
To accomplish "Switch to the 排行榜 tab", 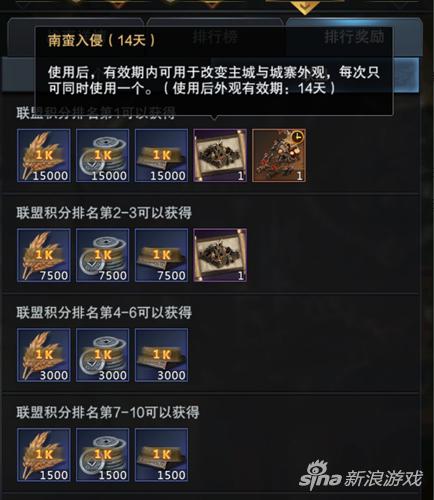I will point(215,37).
